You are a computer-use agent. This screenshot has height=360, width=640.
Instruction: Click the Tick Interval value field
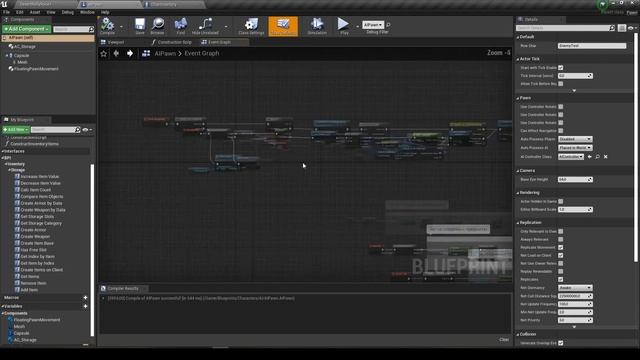tap(575, 76)
